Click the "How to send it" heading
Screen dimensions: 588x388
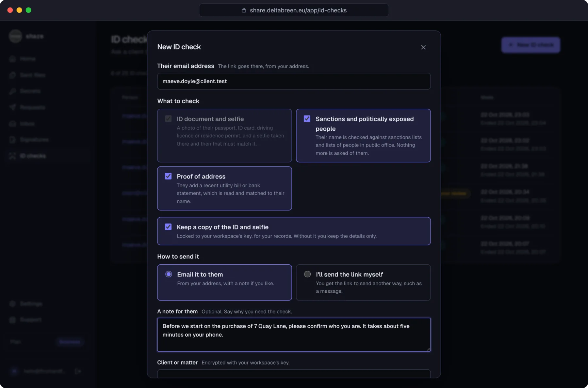[178, 256]
